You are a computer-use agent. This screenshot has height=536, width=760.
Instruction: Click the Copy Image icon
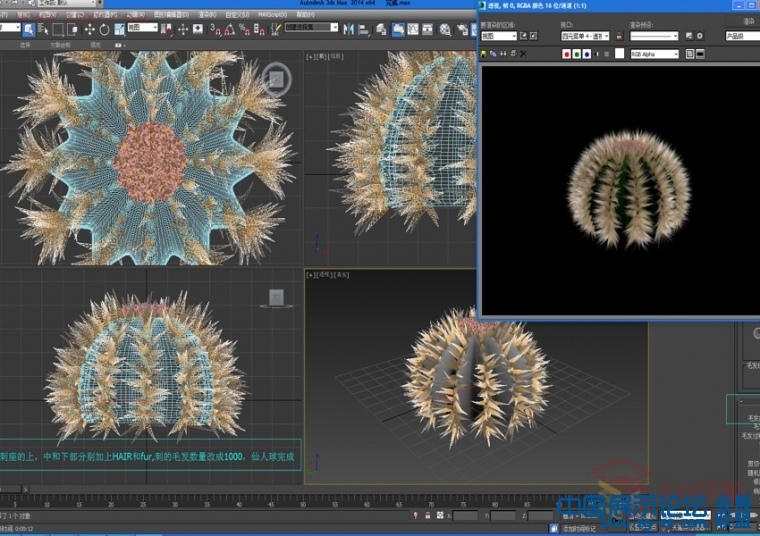pyautogui.click(x=493, y=54)
